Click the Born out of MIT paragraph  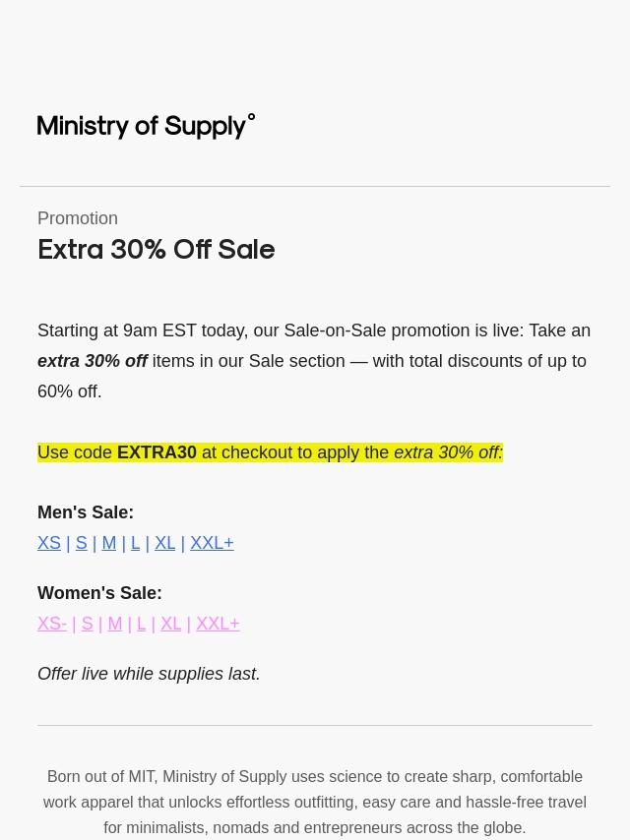point(315,802)
